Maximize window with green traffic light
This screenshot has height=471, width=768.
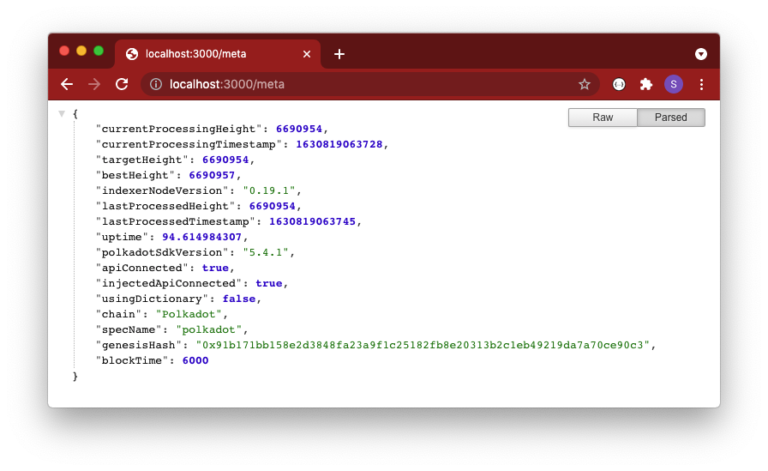(98, 51)
